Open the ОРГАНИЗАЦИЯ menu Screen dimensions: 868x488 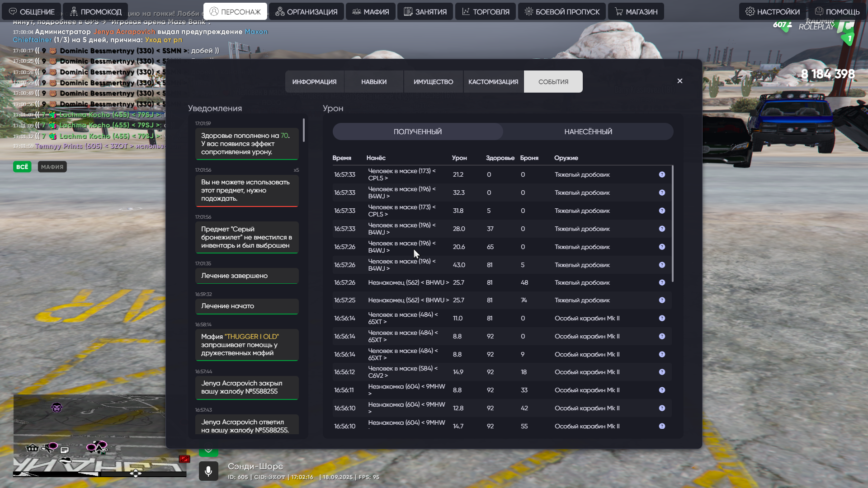coord(306,12)
